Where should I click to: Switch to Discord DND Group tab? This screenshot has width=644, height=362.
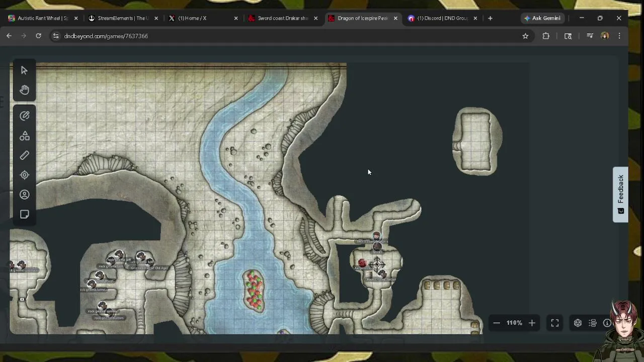click(x=443, y=18)
